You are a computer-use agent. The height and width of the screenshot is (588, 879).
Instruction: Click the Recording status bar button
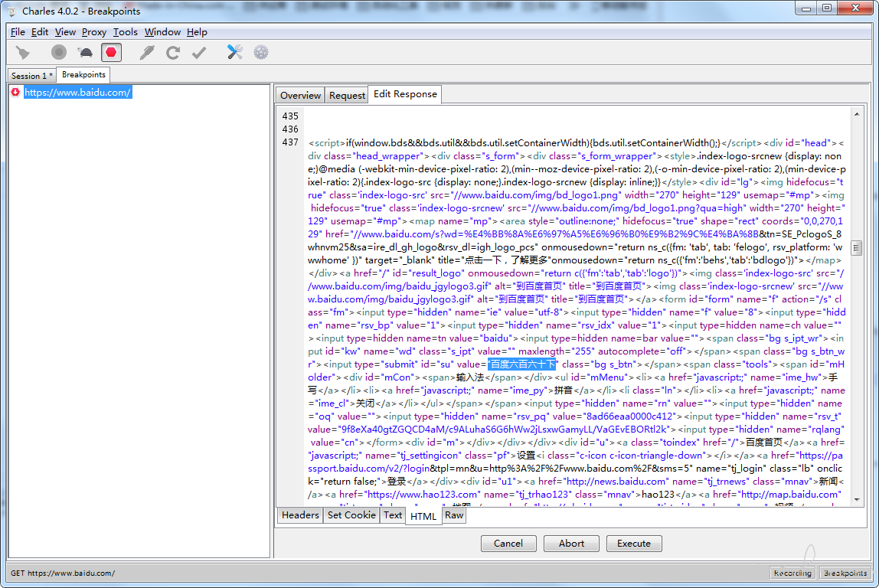pyautogui.click(x=792, y=573)
